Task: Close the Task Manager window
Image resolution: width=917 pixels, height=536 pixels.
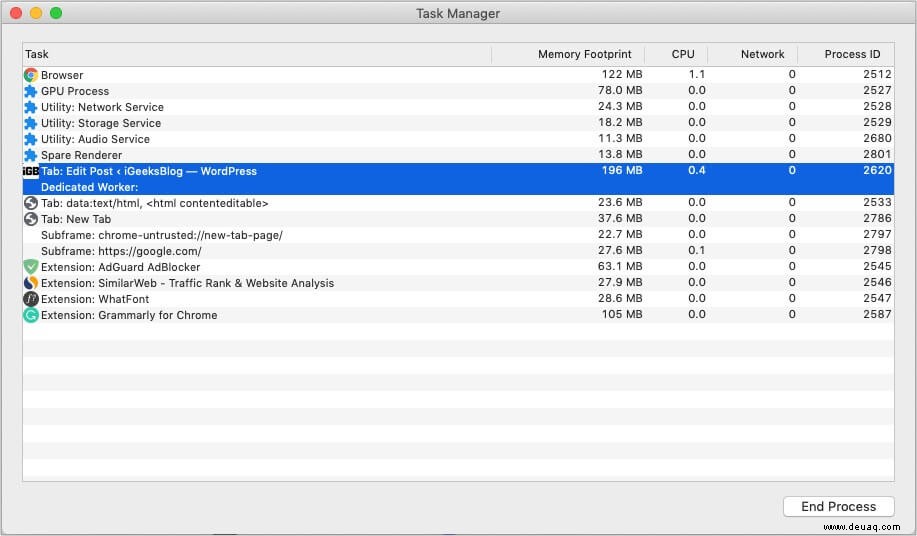Action: pos(16,13)
